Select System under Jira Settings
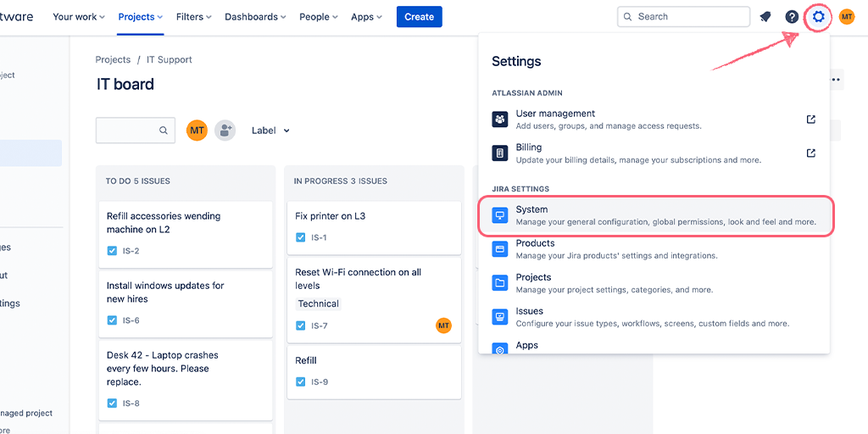 (x=656, y=215)
